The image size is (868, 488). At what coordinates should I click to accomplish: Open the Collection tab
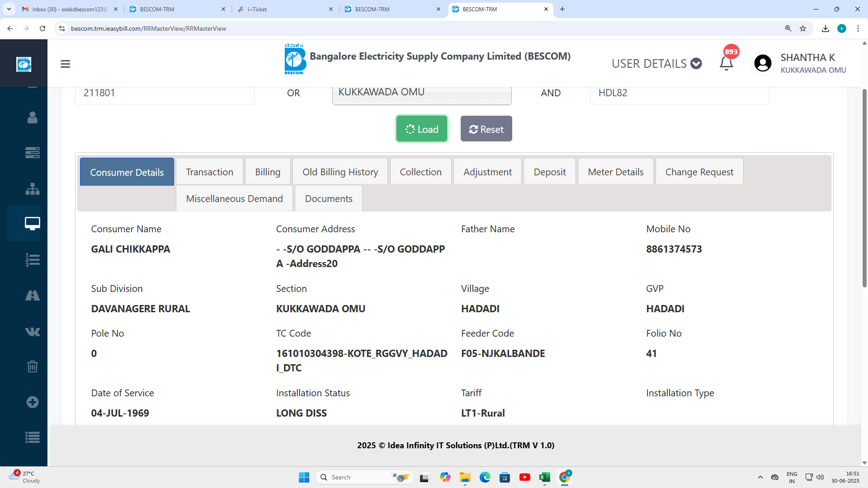pyautogui.click(x=420, y=172)
